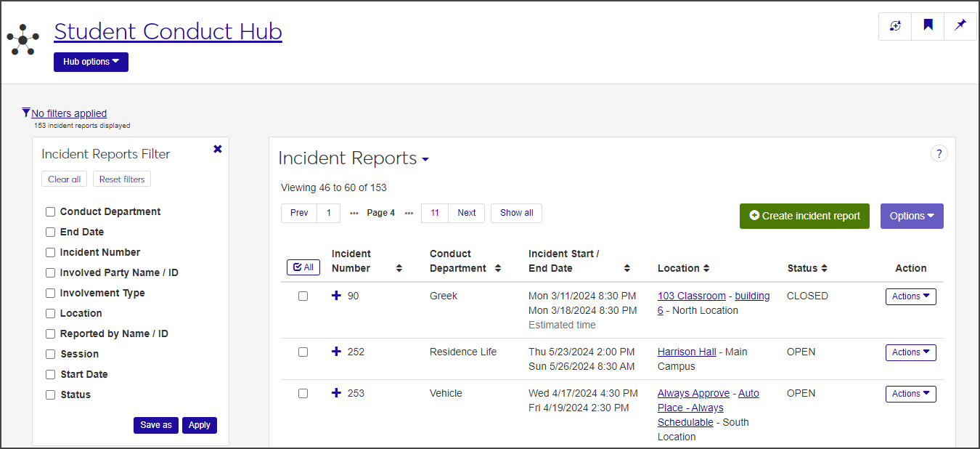
Task: Click the bookmark icon in header
Action: click(928, 26)
